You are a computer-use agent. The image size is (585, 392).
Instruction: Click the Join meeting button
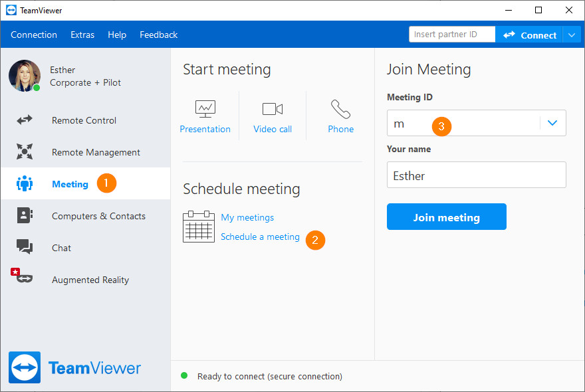click(x=447, y=217)
